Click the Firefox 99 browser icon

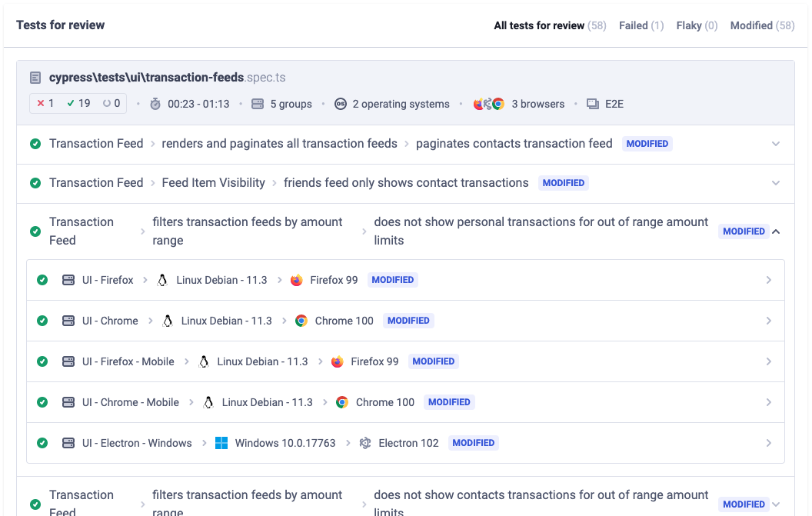click(296, 280)
